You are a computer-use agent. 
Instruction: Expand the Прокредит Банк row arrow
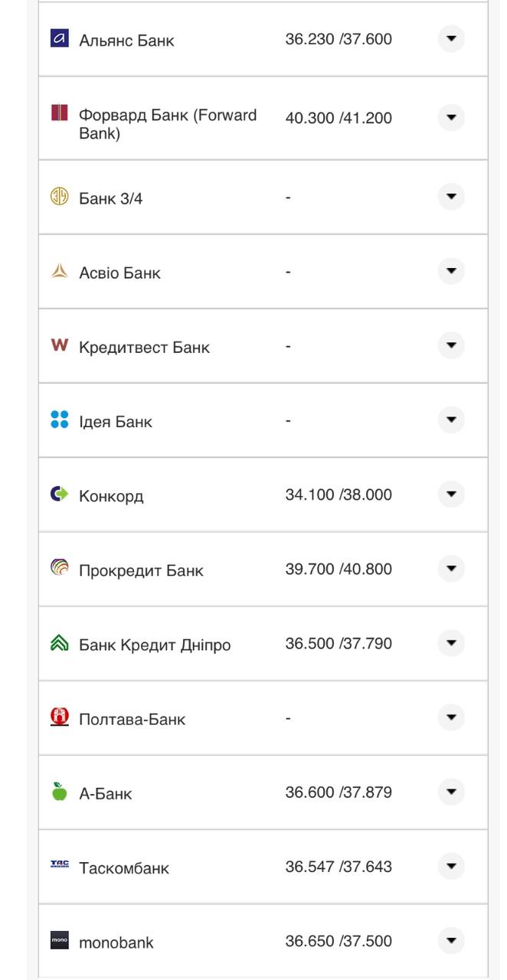pyautogui.click(x=451, y=568)
